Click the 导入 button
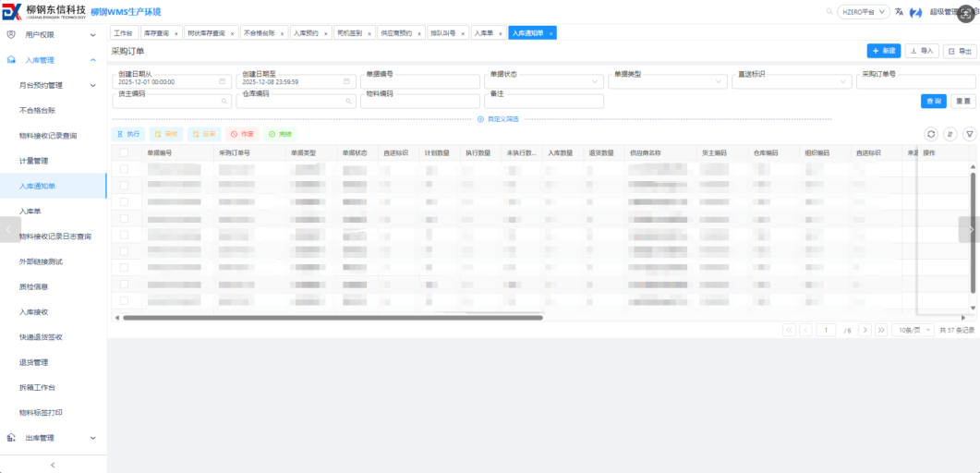This screenshot has height=473, width=980. point(922,51)
